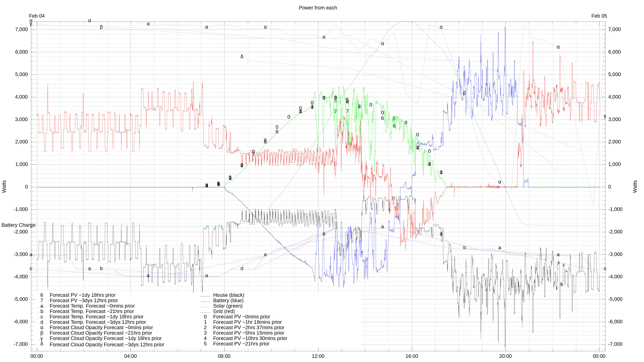
Task: Click legend 'Forecast PV ~2hrs 37mins prior'
Action: tap(249, 328)
